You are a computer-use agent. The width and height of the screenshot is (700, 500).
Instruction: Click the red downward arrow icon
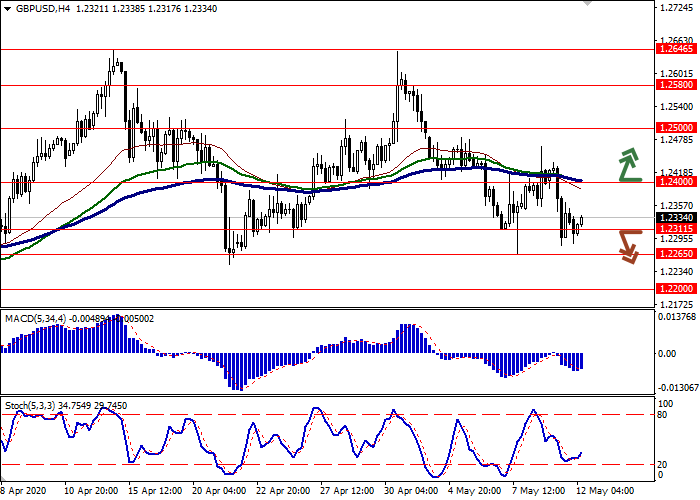point(628,245)
